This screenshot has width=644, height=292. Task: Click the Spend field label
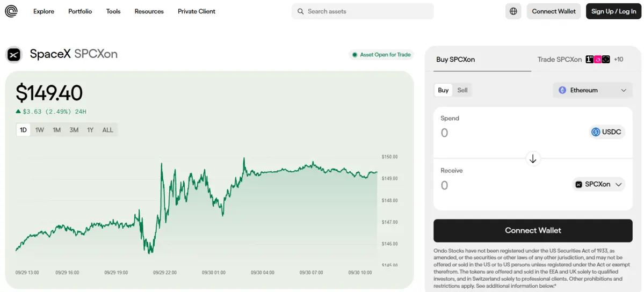point(450,118)
